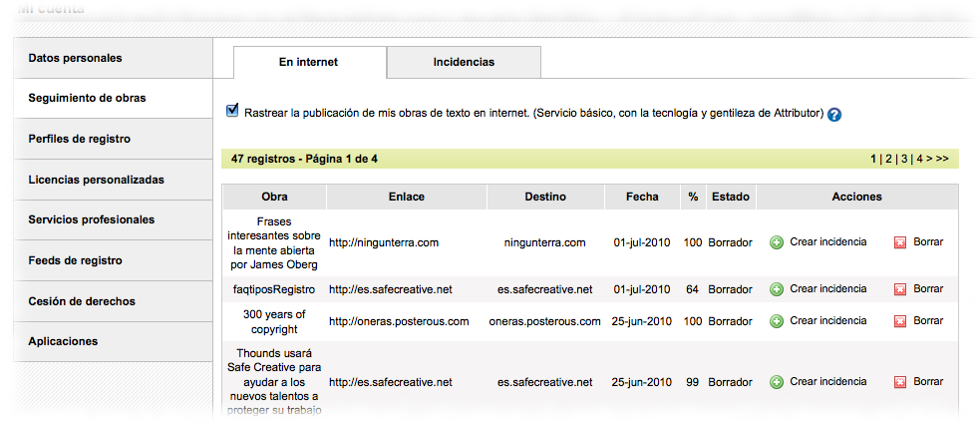Screen dimensions: 980x423
Task: Go to page 2 of results
Action: coord(888,159)
